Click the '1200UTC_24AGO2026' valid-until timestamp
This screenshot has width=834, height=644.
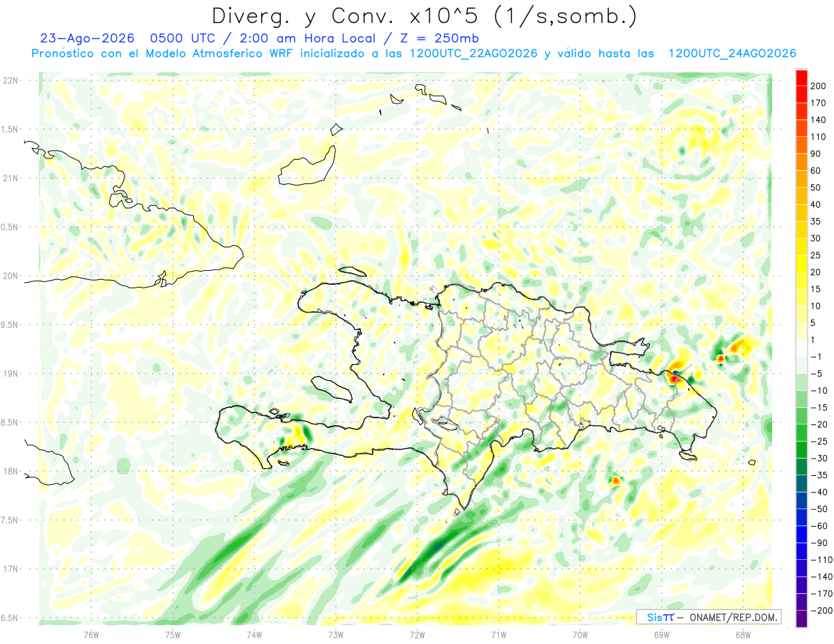(731, 53)
